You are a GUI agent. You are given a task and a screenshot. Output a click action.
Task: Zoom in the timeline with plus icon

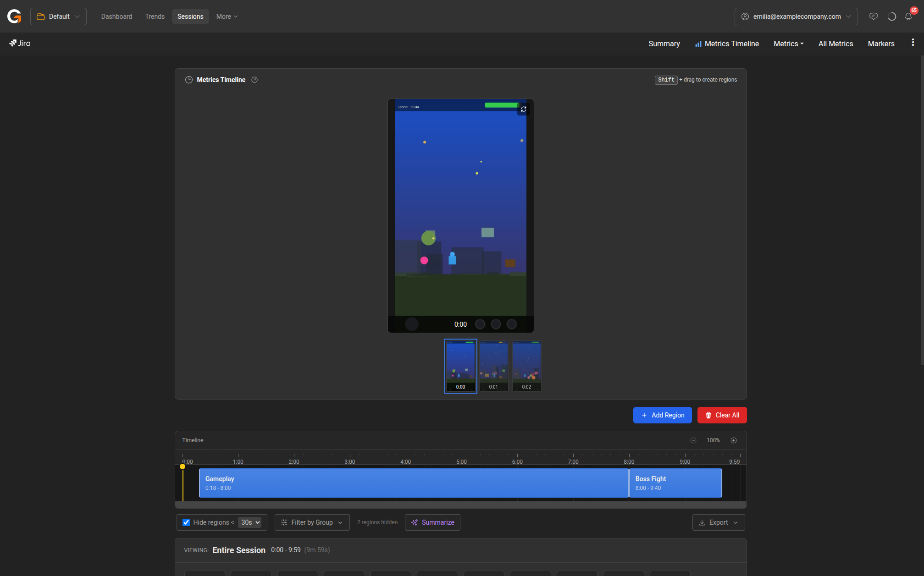coord(733,440)
